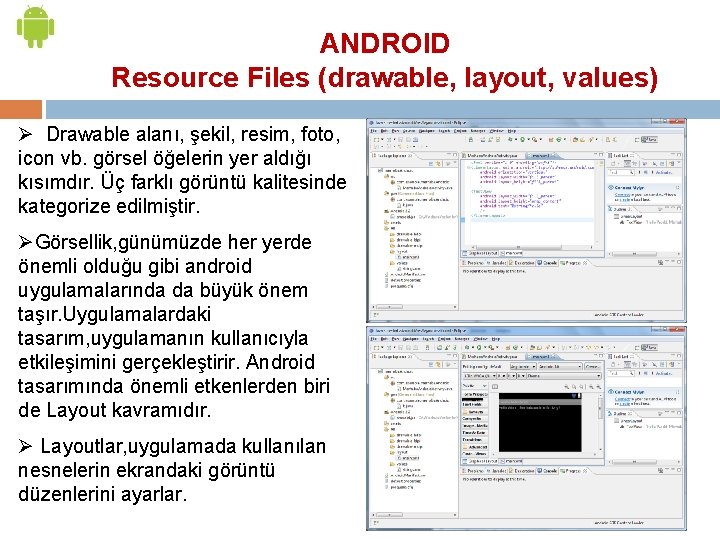Select strings.xml in the lower Package Explorer
Screen dimensions: 720x540
tap(409, 470)
